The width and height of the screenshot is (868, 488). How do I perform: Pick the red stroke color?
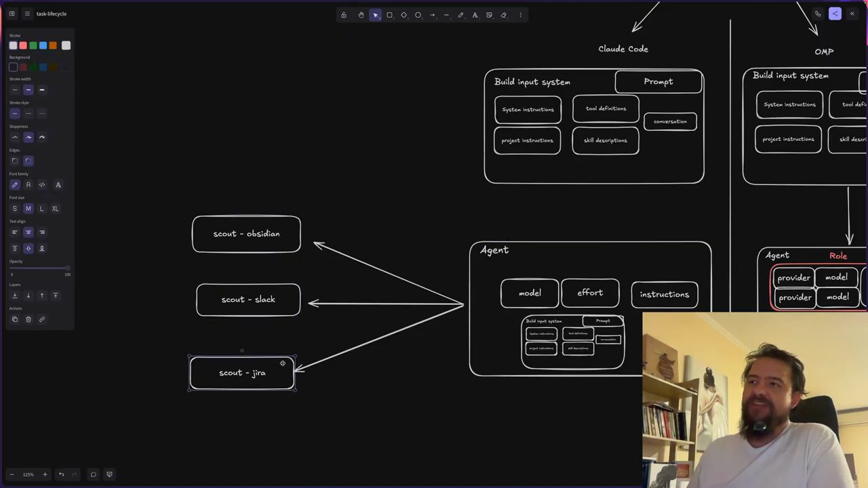point(23,45)
